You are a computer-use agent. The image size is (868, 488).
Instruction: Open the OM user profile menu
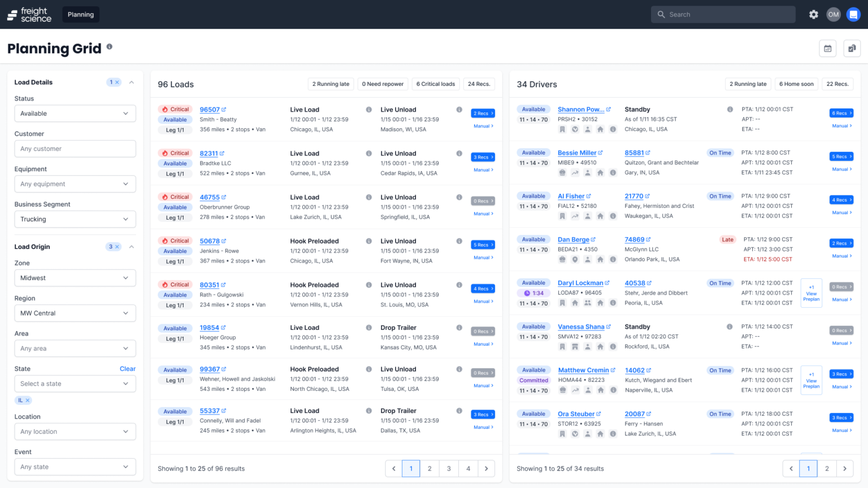click(834, 14)
